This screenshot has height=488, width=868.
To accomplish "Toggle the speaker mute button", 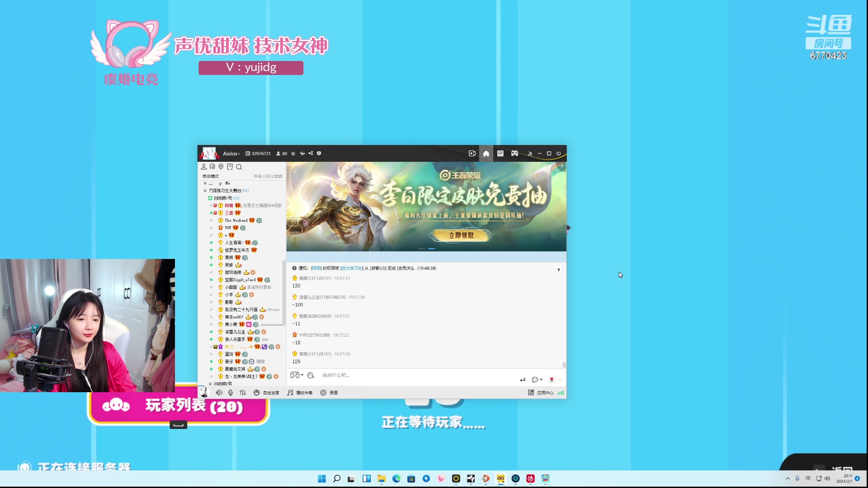I will (219, 393).
